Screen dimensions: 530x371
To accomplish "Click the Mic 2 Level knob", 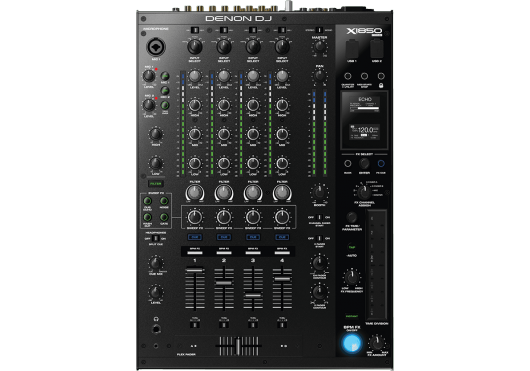I will [x=149, y=105].
